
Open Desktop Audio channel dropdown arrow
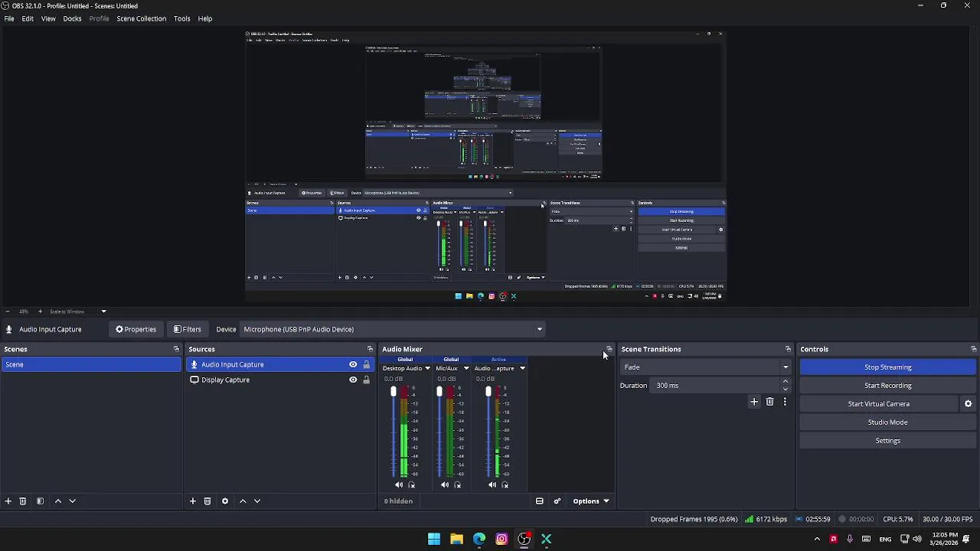427,368
